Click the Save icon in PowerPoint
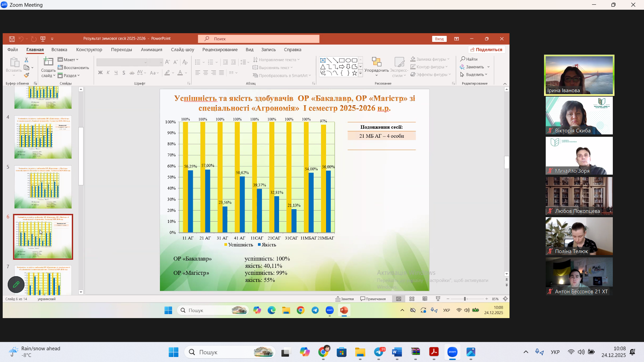Image resolution: width=644 pixels, height=362 pixels. tap(12, 39)
